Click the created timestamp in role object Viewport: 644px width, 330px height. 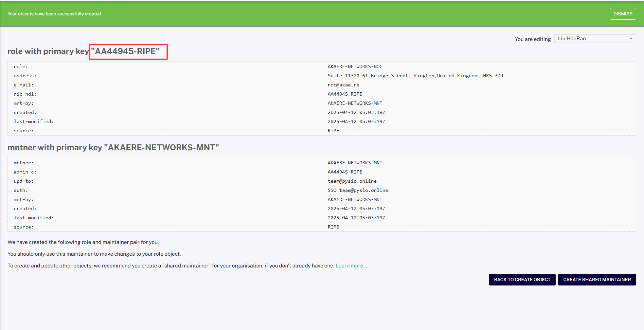pos(356,112)
